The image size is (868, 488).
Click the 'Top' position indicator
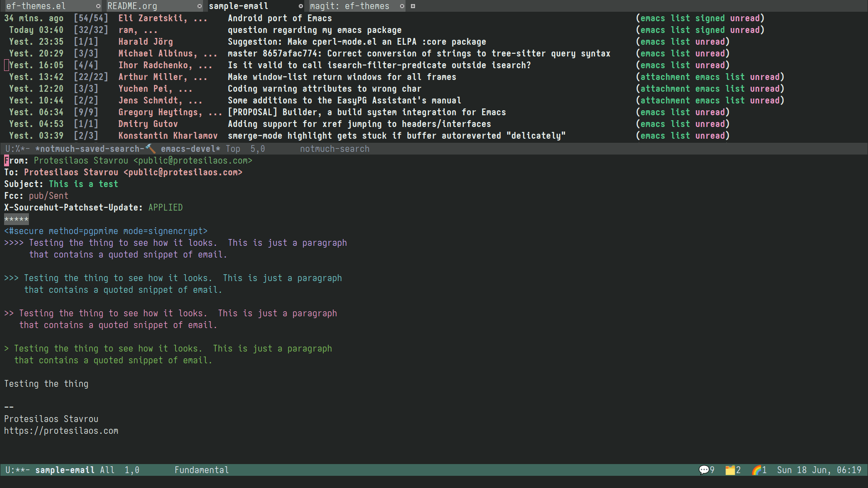click(233, 149)
